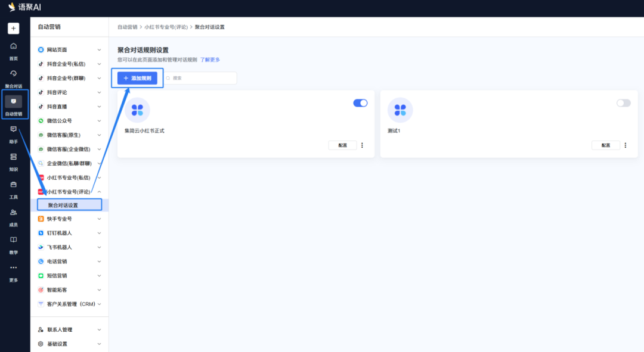This screenshot has height=352, width=644.
Task: Click 配置 on the 测试1 card
Action: click(x=606, y=145)
